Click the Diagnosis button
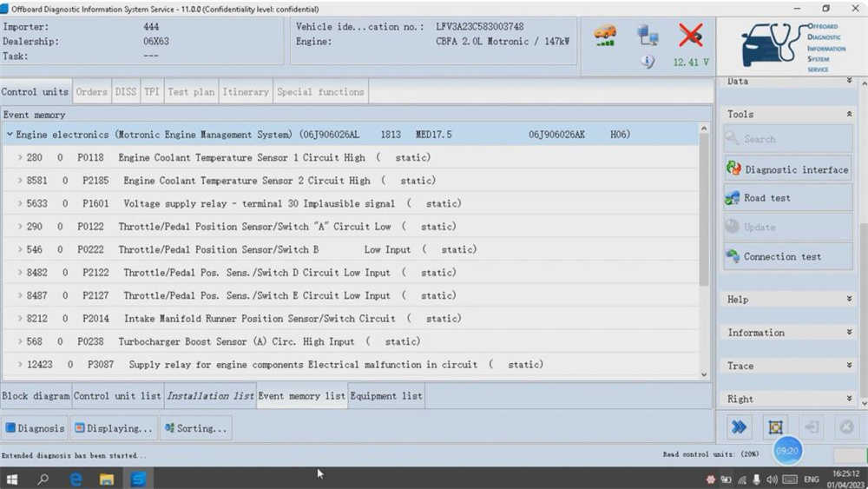This screenshot has height=489, width=868. coord(35,428)
